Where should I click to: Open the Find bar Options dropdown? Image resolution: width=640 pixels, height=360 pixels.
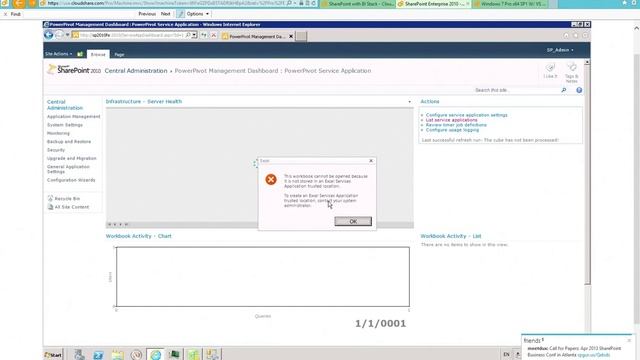coord(198,14)
